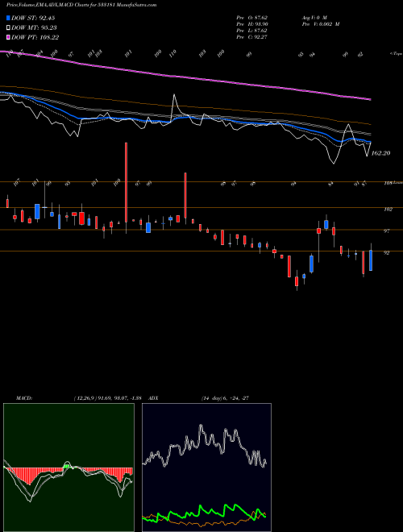Screen dimensions: 403x532
Task: Click the MACD '(12,26,9)' parameter values text
Action: point(107,398)
